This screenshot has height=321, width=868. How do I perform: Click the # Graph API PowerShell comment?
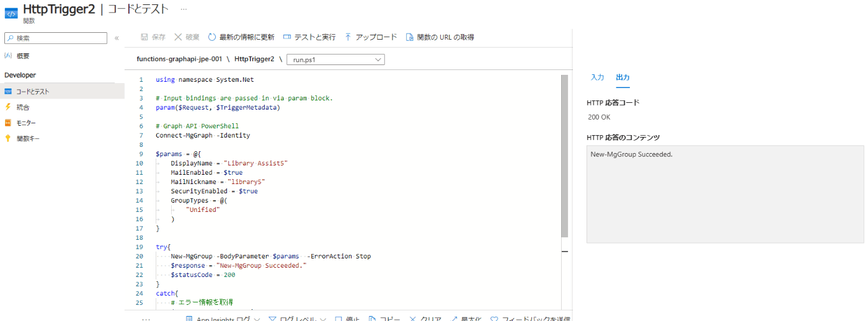197,126
